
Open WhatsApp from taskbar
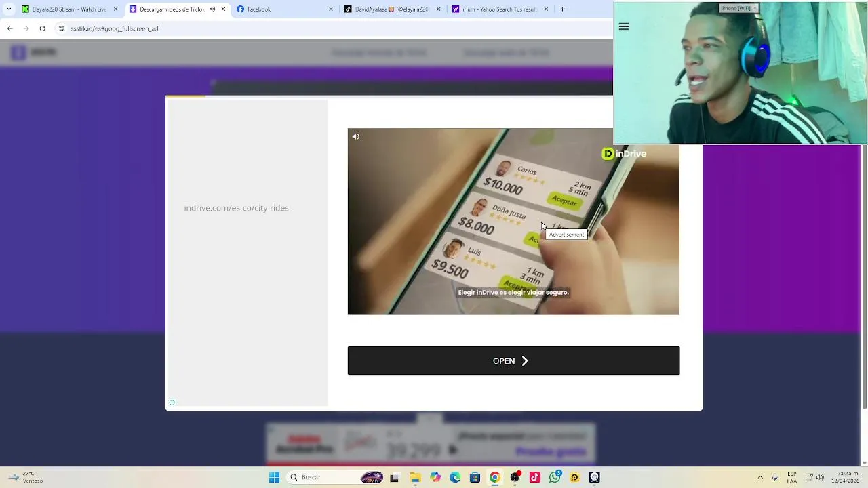click(x=555, y=477)
